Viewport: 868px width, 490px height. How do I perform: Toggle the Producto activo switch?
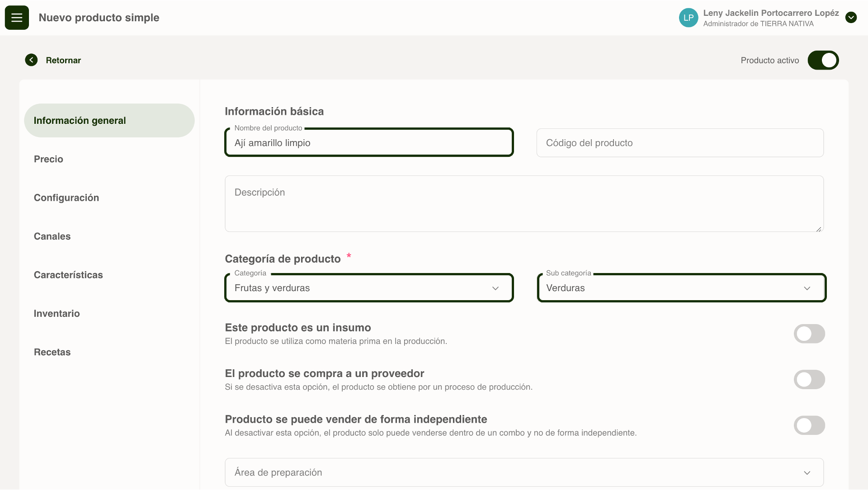[823, 60]
